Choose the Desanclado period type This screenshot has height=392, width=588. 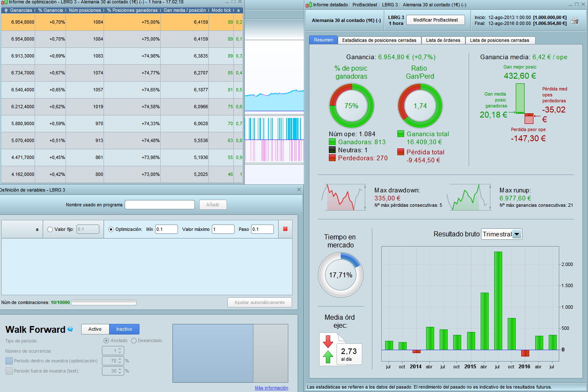pyautogui.click(x=134, y=340)
